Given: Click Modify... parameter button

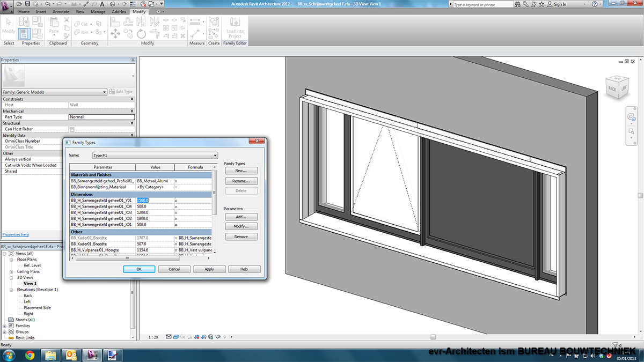Looking at the screenshot, I should [241, 227].
